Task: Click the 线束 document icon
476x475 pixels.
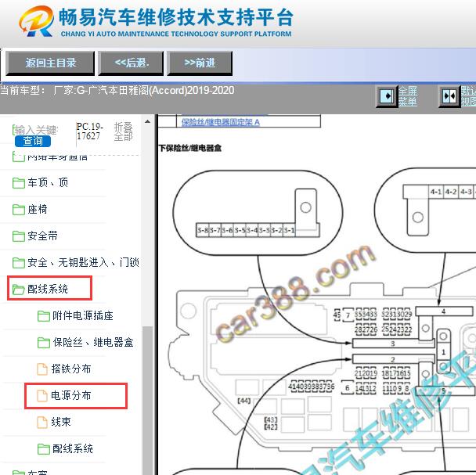Action: (42, 423)
